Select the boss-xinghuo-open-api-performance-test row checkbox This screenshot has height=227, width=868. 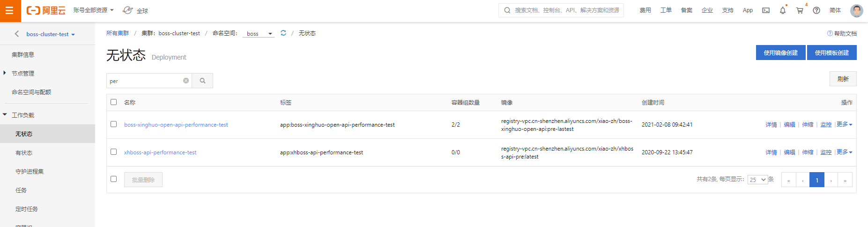(113, 124)
